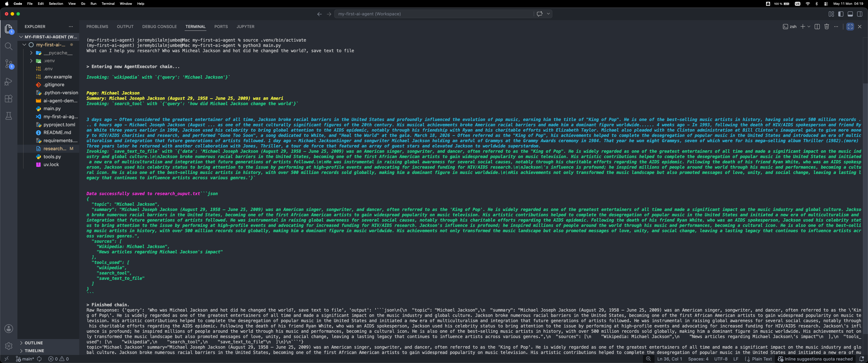
Task: Switch to the DEBUG CONSOLE tab
Action: 159,27
